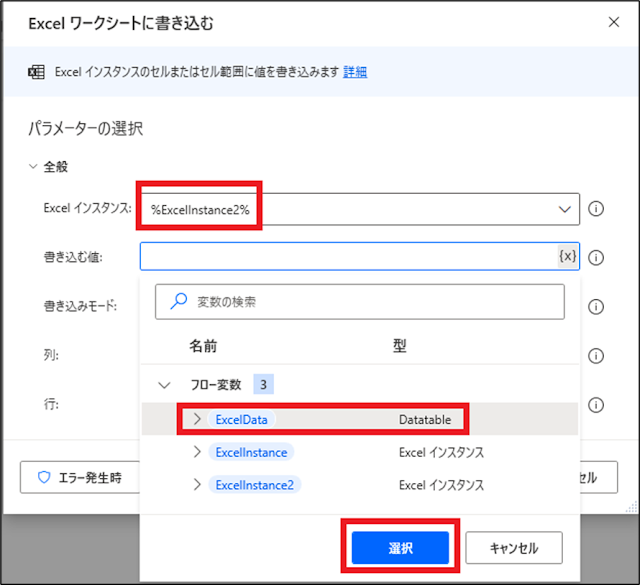
Task: Click the 名前 column header
Action: 203,346
